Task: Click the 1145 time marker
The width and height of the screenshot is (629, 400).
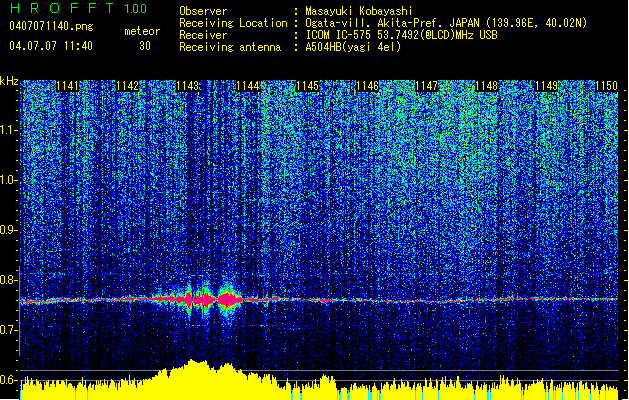Action: pyautogui.click(x=307, y=86)
